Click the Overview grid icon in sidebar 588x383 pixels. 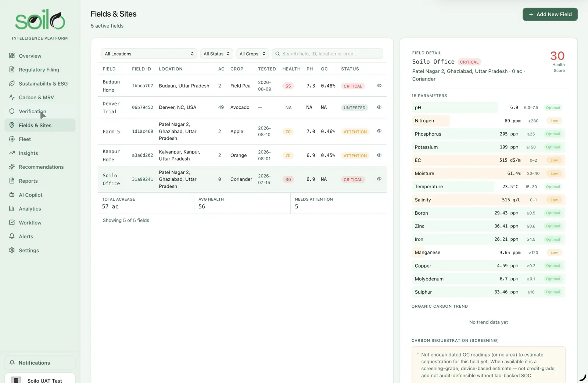pos(12,56)
